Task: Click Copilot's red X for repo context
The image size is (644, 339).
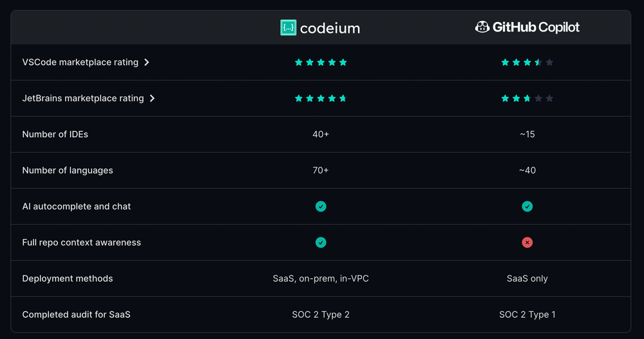Action: click(x=527, y=243)
